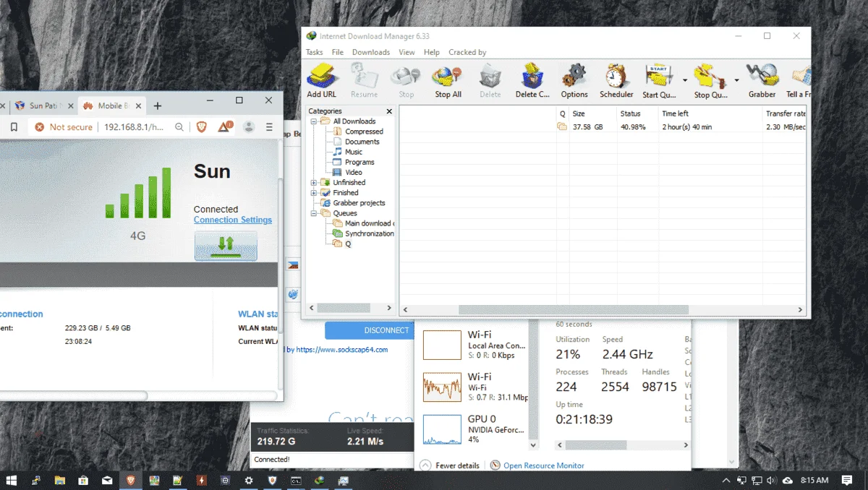This screenshot has width=868, height=490.
Task: Open the Help menu in IDM
Action: (x=432, y=52)
